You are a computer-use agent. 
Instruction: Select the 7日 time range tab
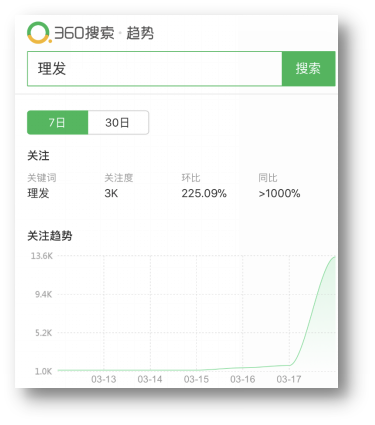point(57,123)
